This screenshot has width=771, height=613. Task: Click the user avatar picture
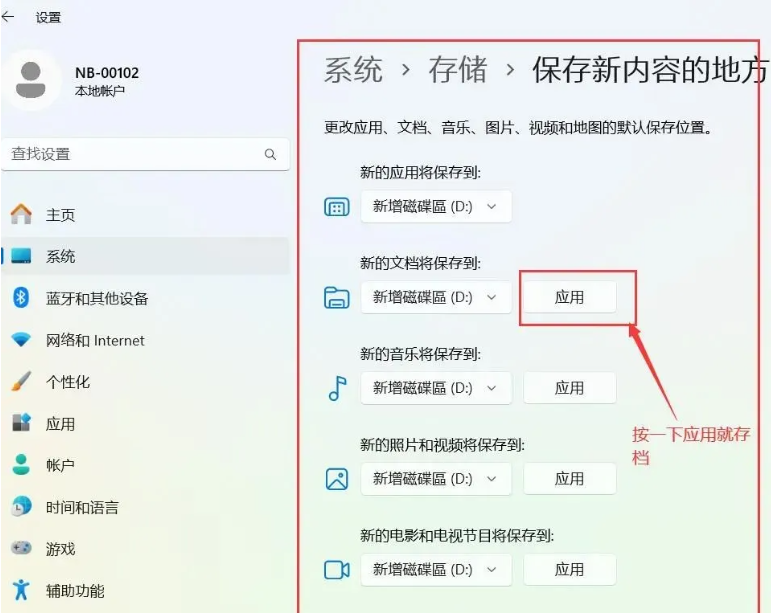pyautogui.click(x=30, y=80)
